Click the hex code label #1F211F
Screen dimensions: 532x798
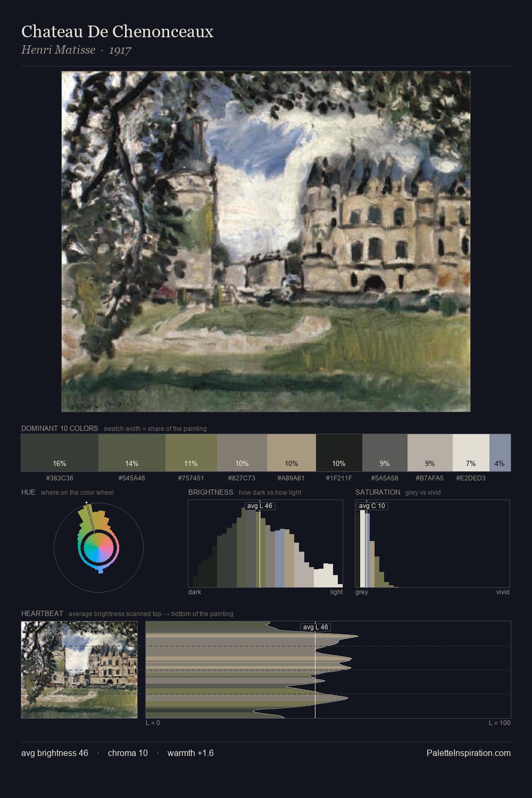pos(339,478)
